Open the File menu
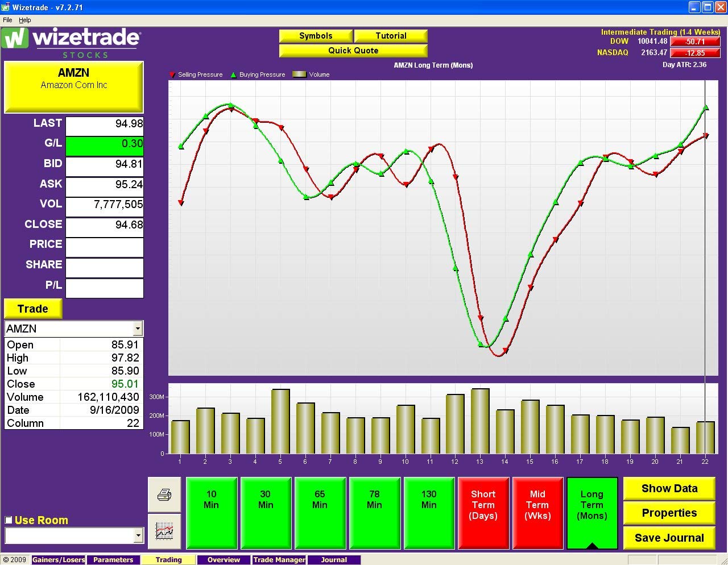This screenshot has width=728, height=565. tap(7, 20)
